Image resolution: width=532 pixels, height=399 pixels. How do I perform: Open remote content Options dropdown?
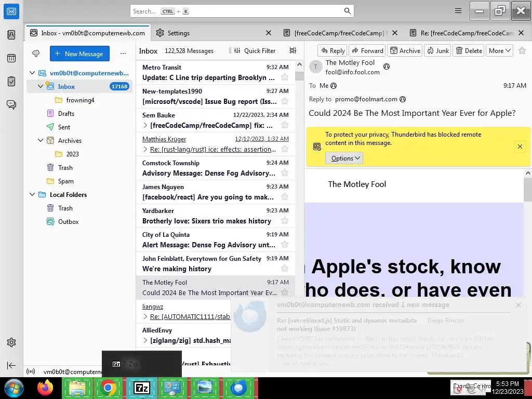click(x=344, y=158)
